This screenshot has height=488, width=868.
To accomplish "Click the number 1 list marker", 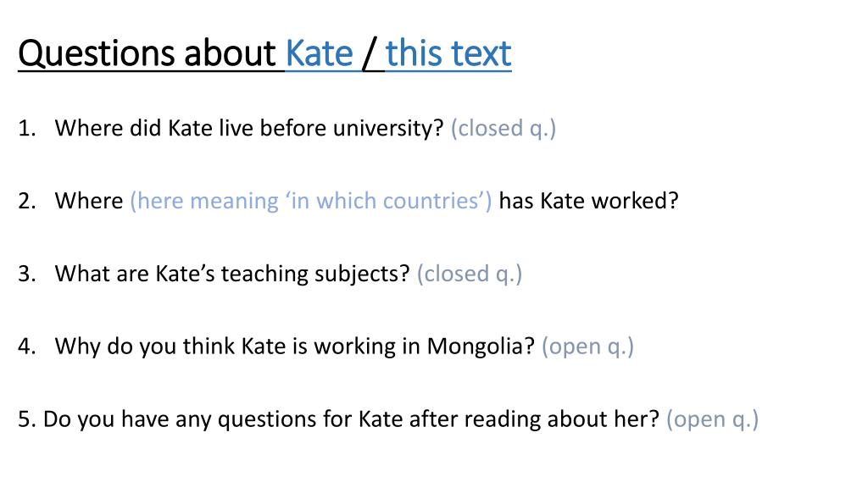I will (x=26, y=129).
